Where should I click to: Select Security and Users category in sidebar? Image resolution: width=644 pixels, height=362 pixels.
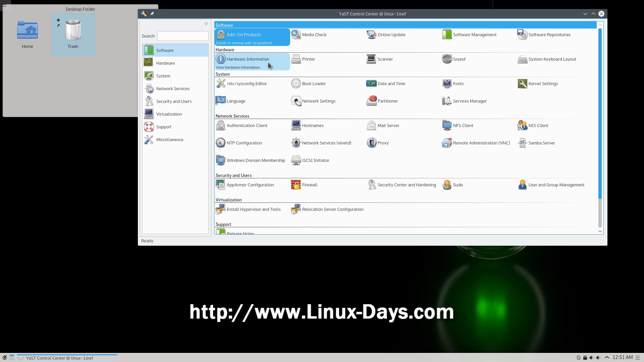tap(175, 101)
